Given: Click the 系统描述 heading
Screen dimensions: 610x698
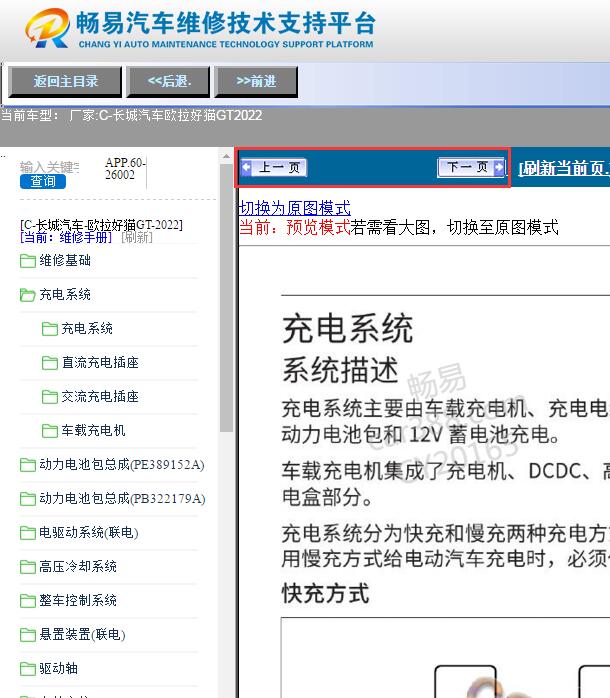Looking at the screenshot, I should [340, 370].
